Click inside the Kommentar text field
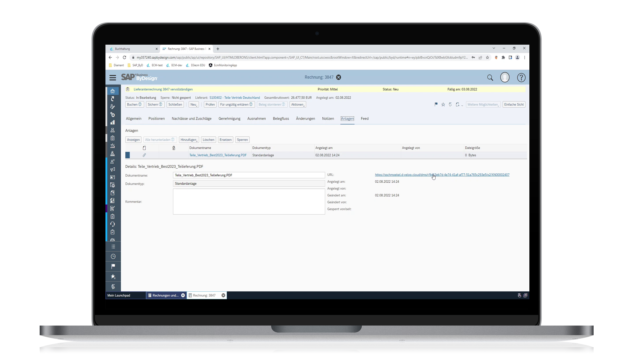This screenshot has height=364, width=633. coord(248,202)
